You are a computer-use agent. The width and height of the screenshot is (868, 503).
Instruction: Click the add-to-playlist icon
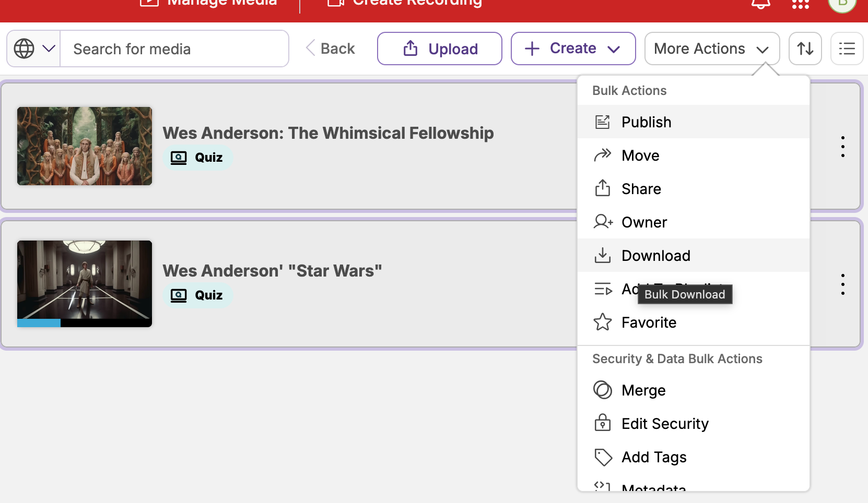(x=603, y=289)
